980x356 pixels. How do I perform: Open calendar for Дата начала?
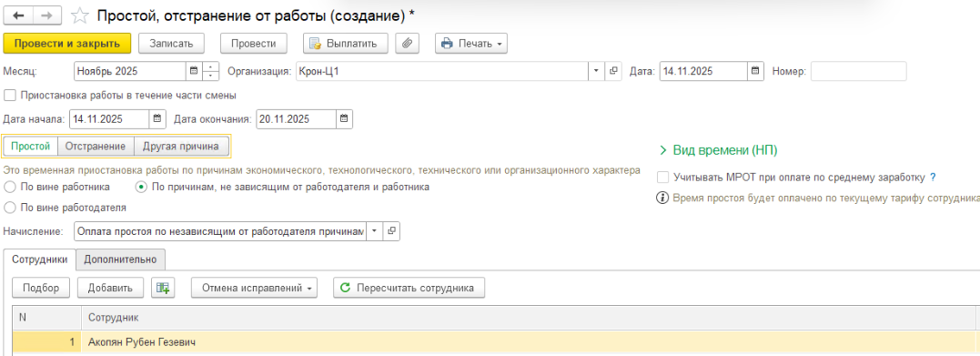click(x=157, y=118)
